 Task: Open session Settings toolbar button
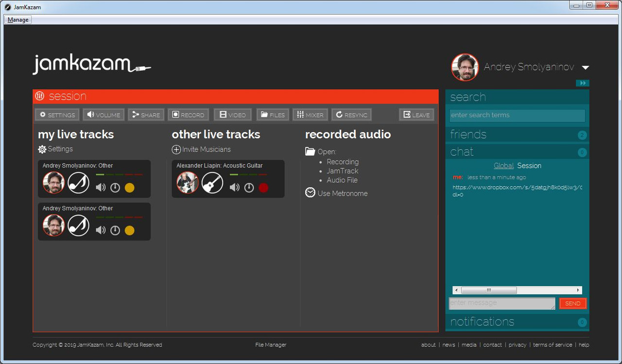57,115
